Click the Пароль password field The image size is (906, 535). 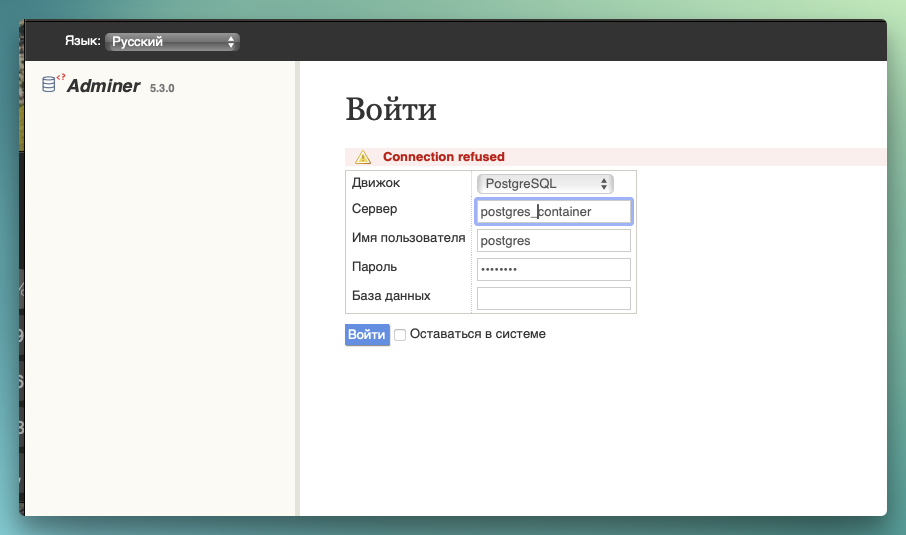[554, 269]
